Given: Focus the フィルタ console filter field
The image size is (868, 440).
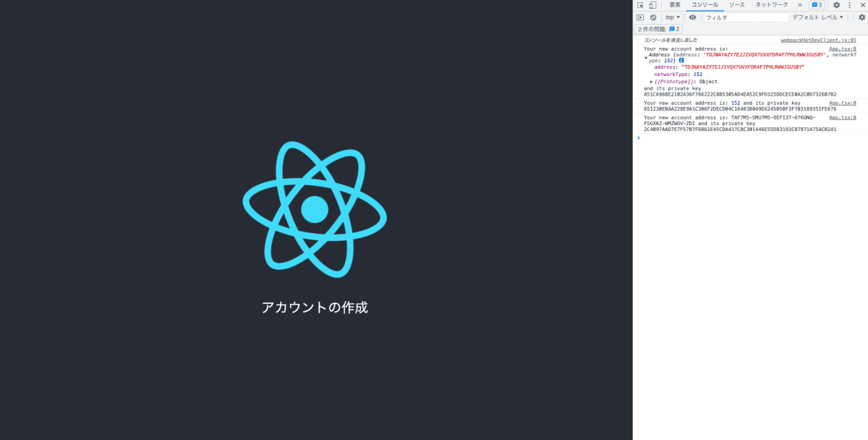Looking at the screenshot, I should 746,17.
